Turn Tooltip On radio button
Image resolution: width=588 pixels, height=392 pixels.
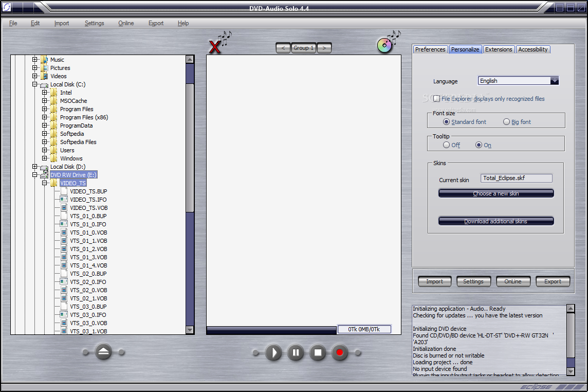point(479,145)
